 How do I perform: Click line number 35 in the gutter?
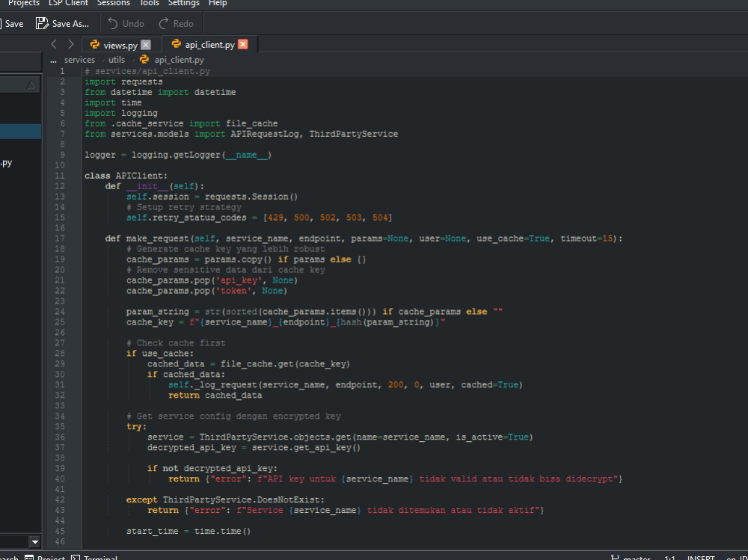[x=60, y=426]
